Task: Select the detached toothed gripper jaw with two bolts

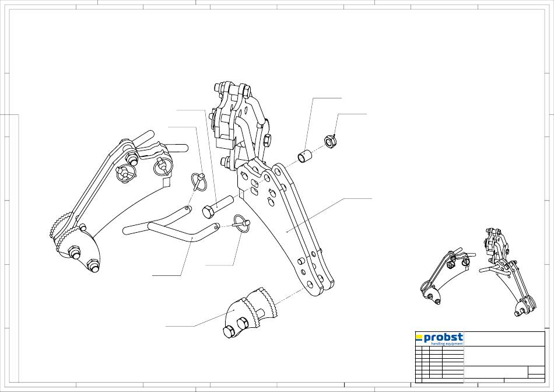Action: 249,313
